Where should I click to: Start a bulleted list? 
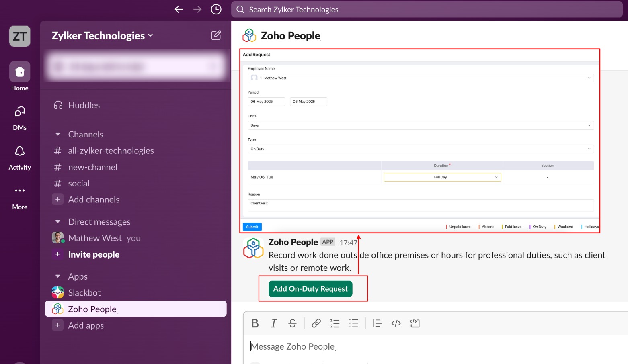pos(354,323)
